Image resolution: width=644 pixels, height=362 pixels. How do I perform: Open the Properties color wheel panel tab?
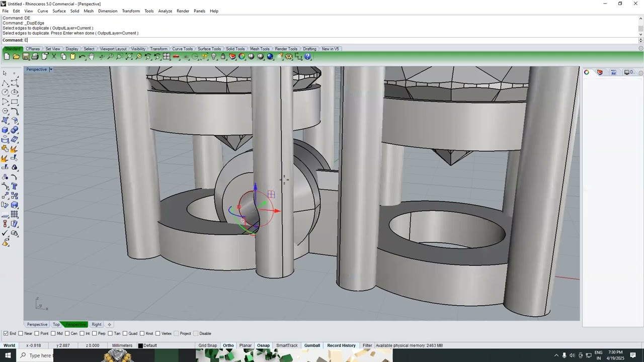pyautogui.click(x=587, y=72)
